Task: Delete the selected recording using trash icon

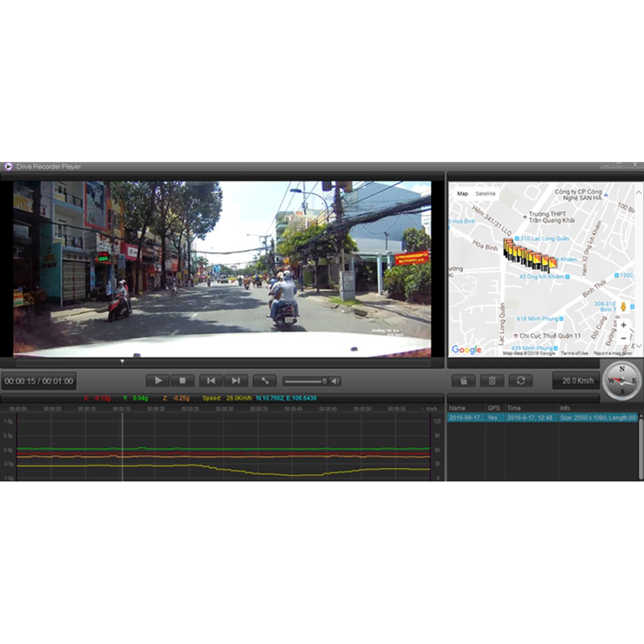Action: click(x=492, y=380)
